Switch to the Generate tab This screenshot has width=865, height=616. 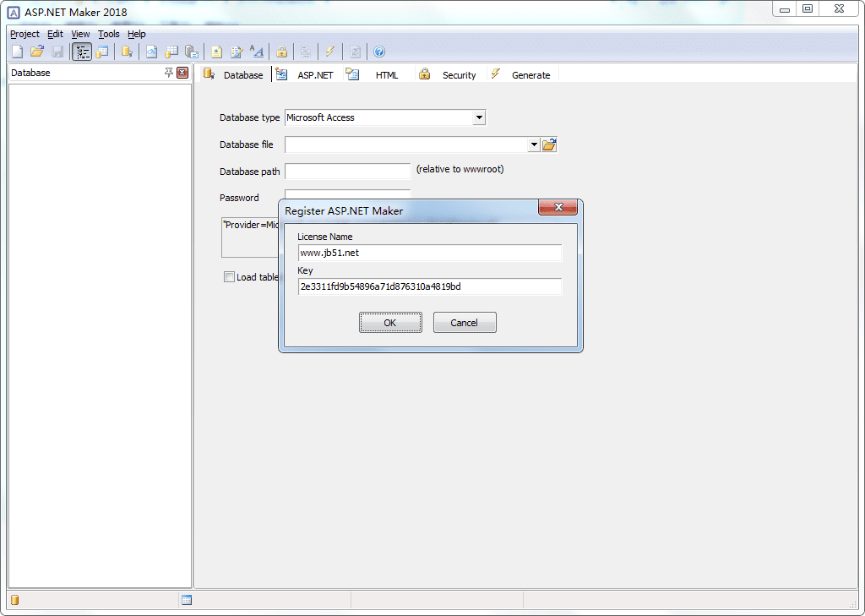[x=520, y=74]
